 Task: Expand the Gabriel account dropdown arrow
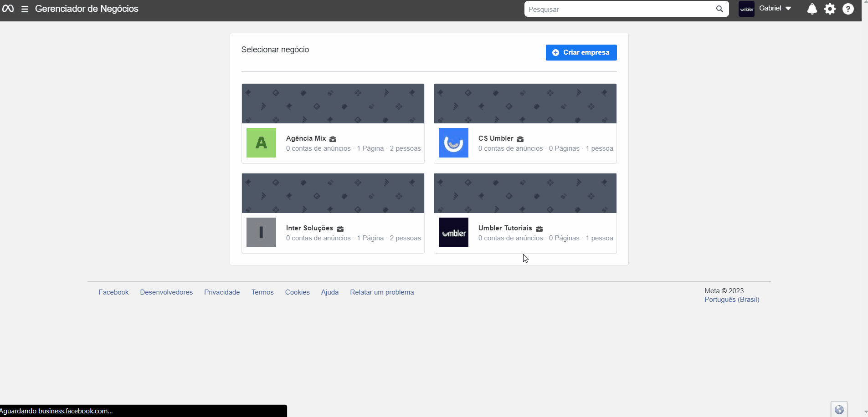click(x=788, y=9)
